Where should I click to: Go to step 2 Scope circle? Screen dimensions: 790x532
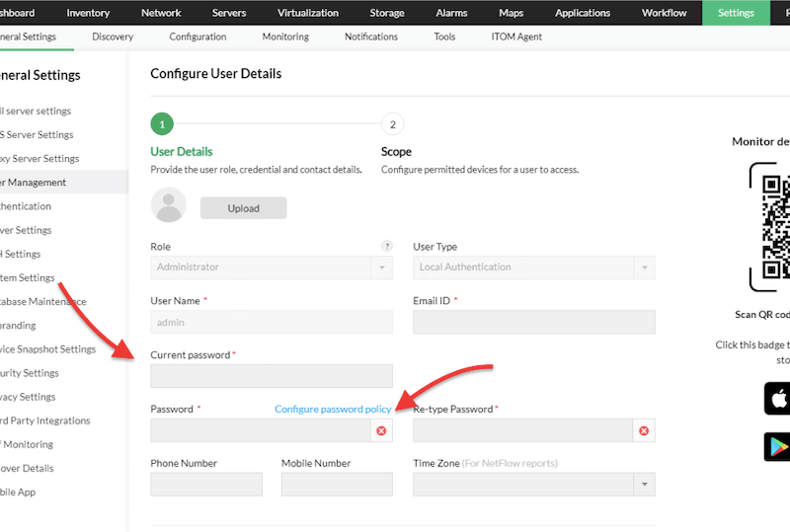392,124
